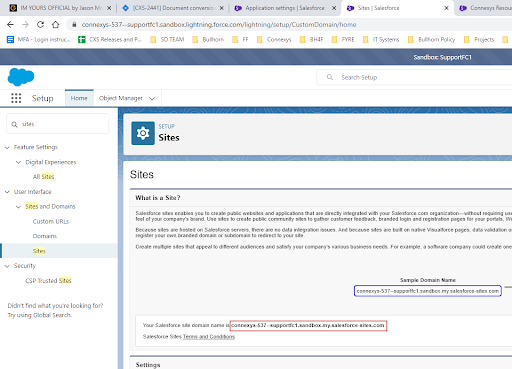Open the SD TEAM bookmark folder

[x=167, y=39]
